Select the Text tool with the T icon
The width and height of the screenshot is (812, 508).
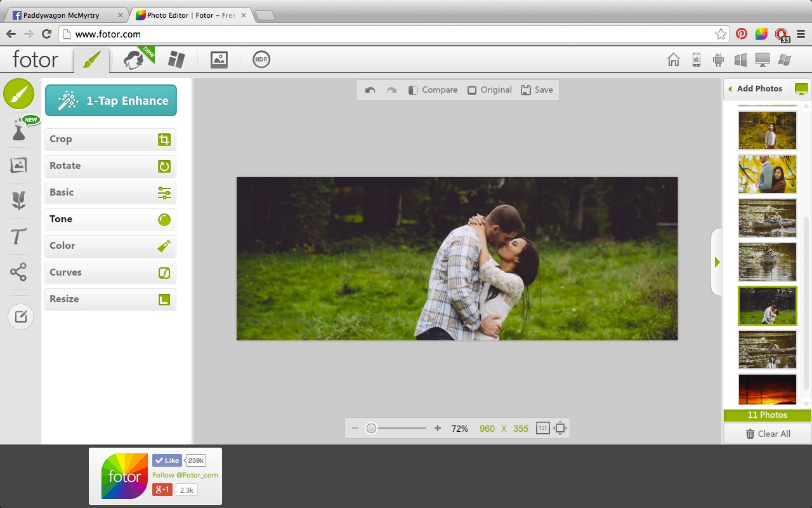20,236
